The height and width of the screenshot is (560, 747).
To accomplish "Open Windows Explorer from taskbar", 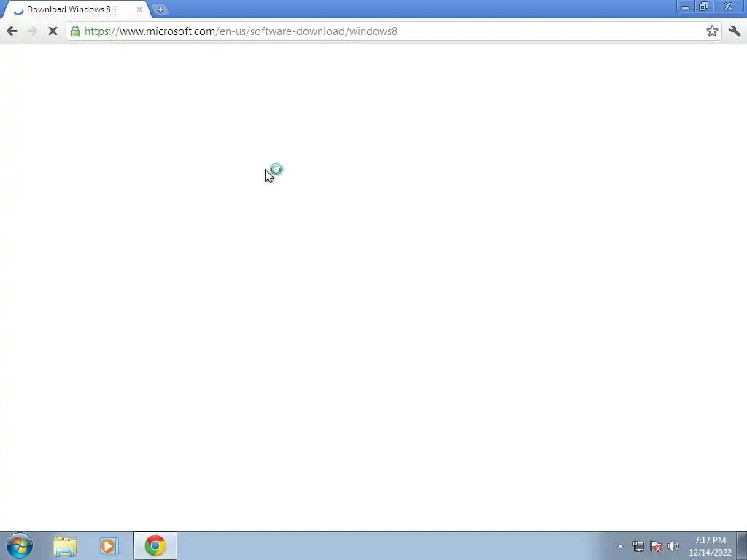I will (x=65, y=545).
